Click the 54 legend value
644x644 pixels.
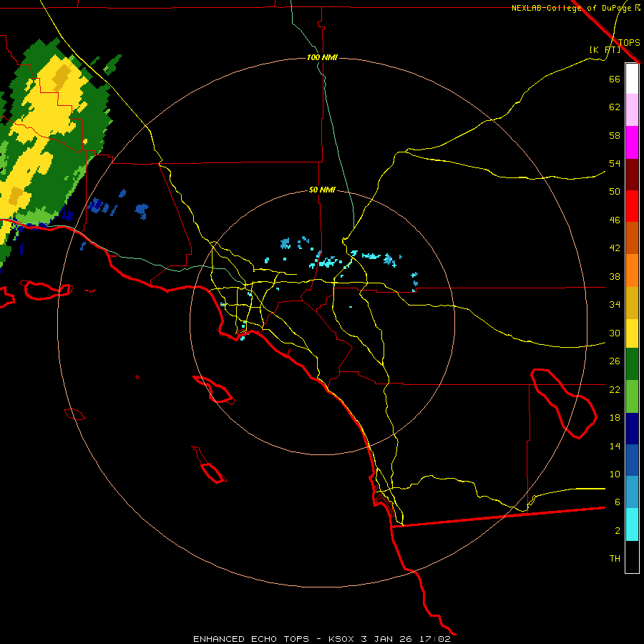point(615,163)
